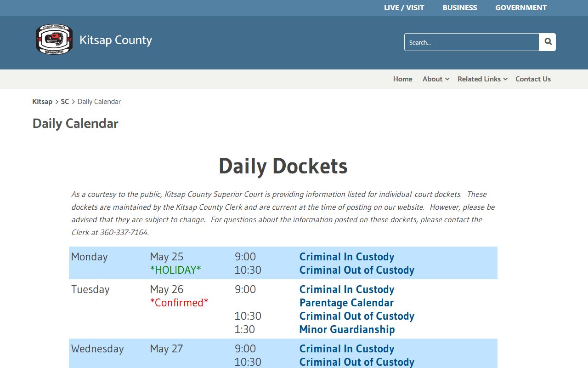Click the Kitsap breadcrumb link
Viewport: 588px width, 368px height.
click(42, 102)
